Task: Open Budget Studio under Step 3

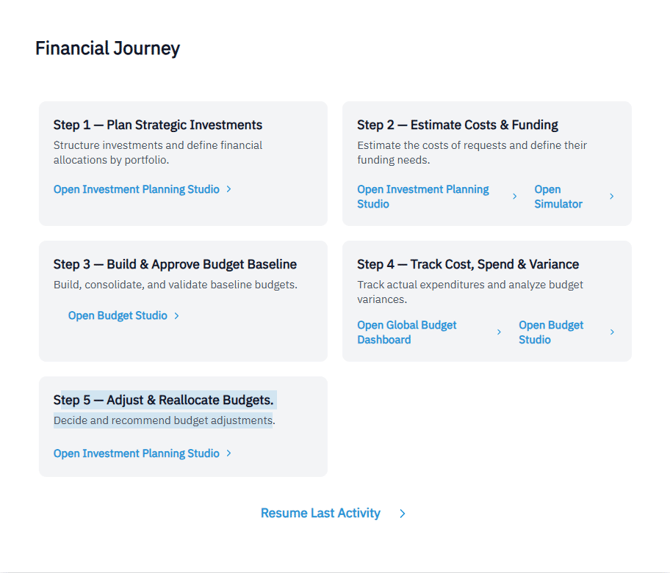Action: tap(118, 316)
